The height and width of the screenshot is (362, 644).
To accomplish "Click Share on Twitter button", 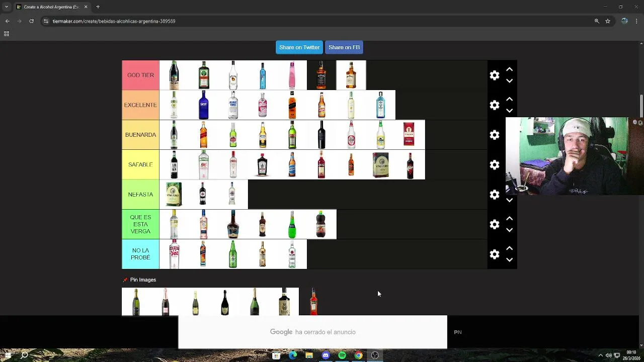I will 299,47.
